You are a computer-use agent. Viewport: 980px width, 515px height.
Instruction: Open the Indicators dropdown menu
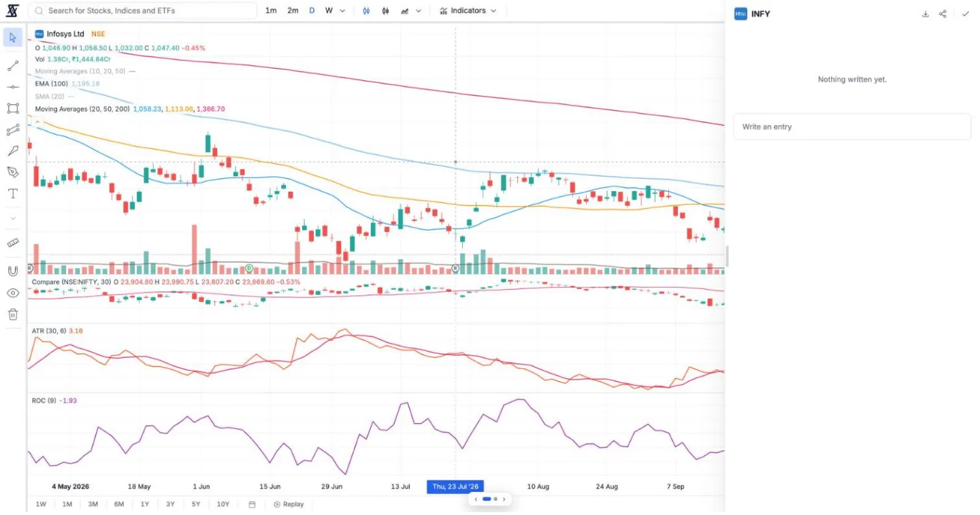pos(468,11)
